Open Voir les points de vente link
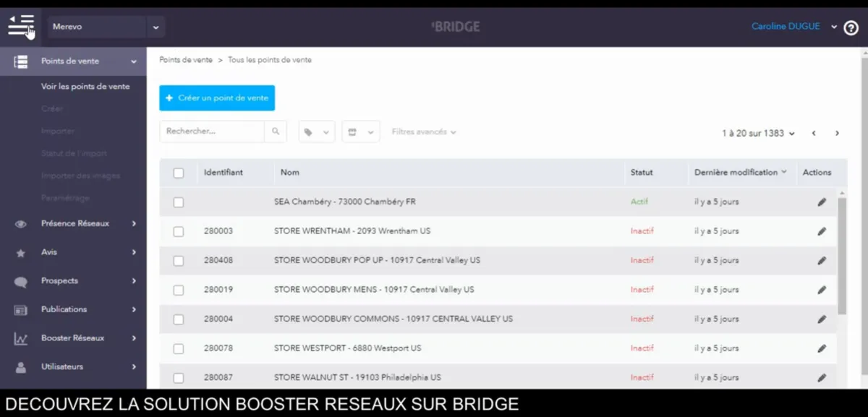Image resolution: width=868 pixels, height=417 pixels. pyautogui.click(x=85, y=87)
